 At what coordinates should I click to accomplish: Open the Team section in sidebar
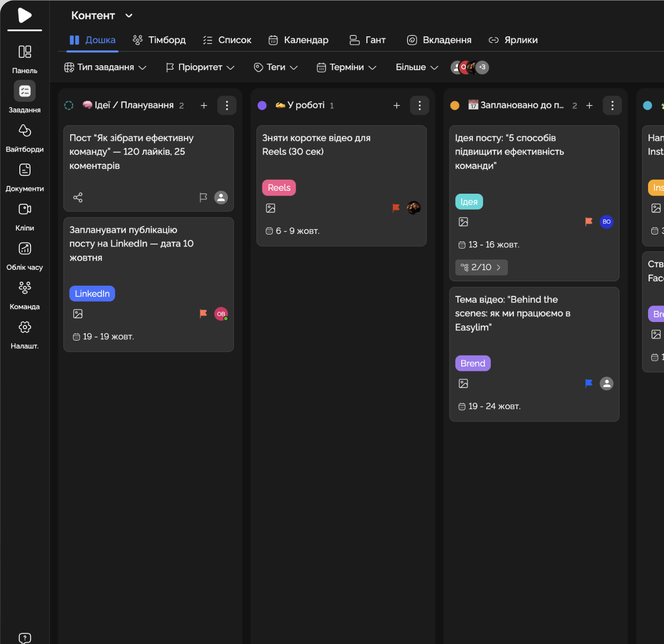(x=25, y=295)
